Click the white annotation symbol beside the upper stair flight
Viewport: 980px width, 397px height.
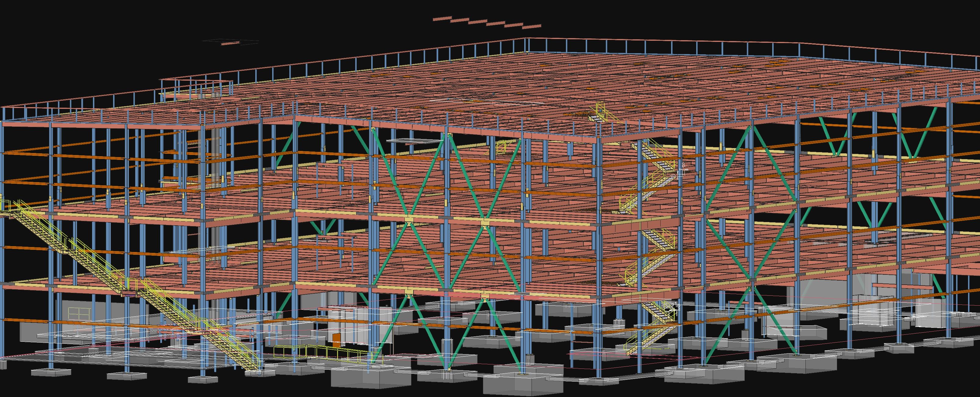tap(681, 171)
